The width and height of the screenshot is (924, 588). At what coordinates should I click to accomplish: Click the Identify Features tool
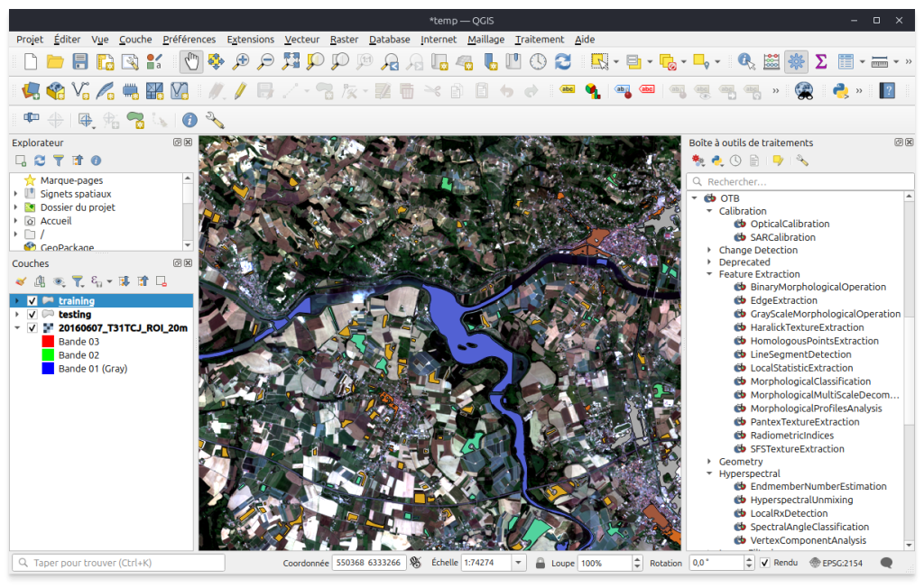(746, 61)
